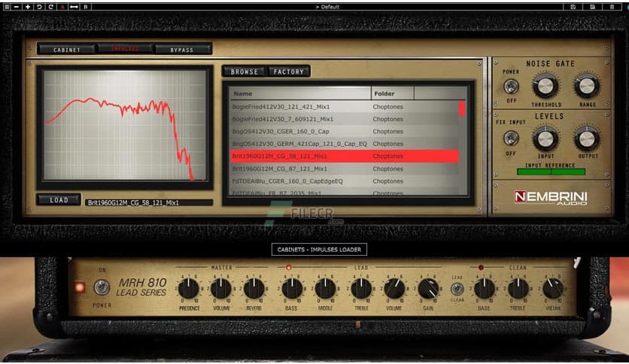This screenshot has width=629, height=364.
Task: Toggle the FIX INPUT switch
Action: click(x=511, y=138)
